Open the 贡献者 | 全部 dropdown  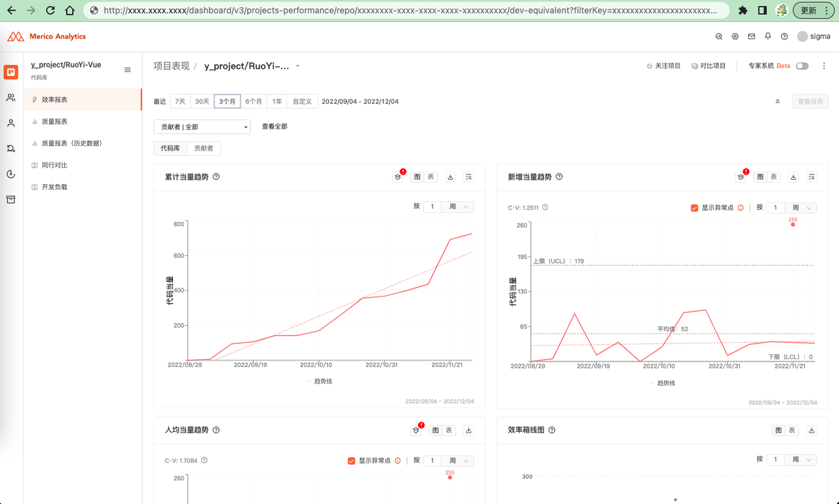[x=202, y=127]
